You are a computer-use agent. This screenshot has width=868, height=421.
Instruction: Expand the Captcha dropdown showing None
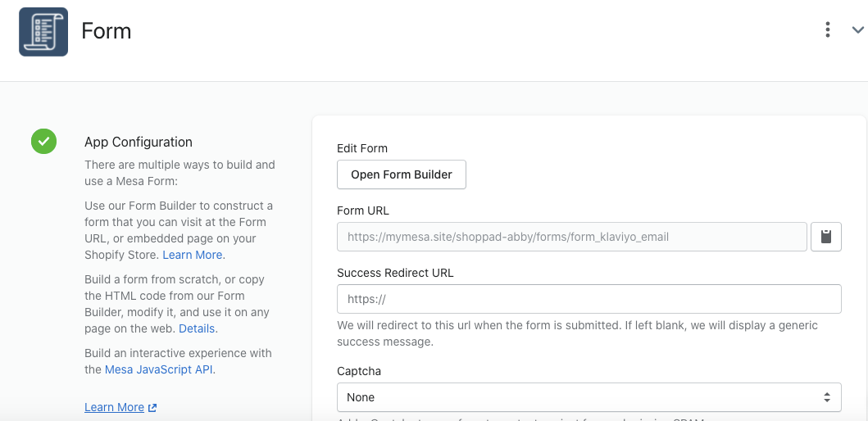[x=589, y=397]
